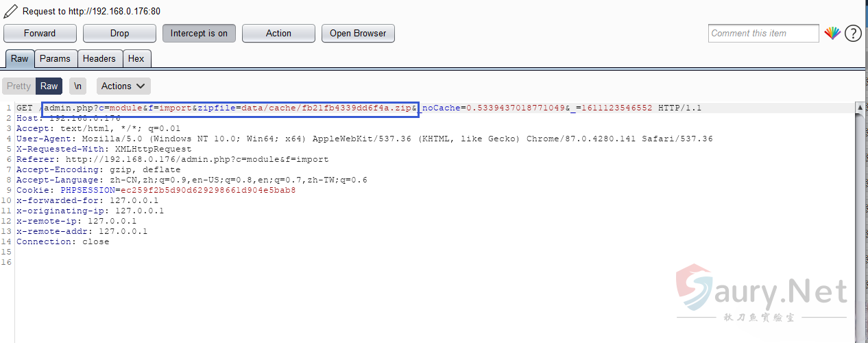
Task: Drop the intercepted request
Action: (x=119, y=33)
